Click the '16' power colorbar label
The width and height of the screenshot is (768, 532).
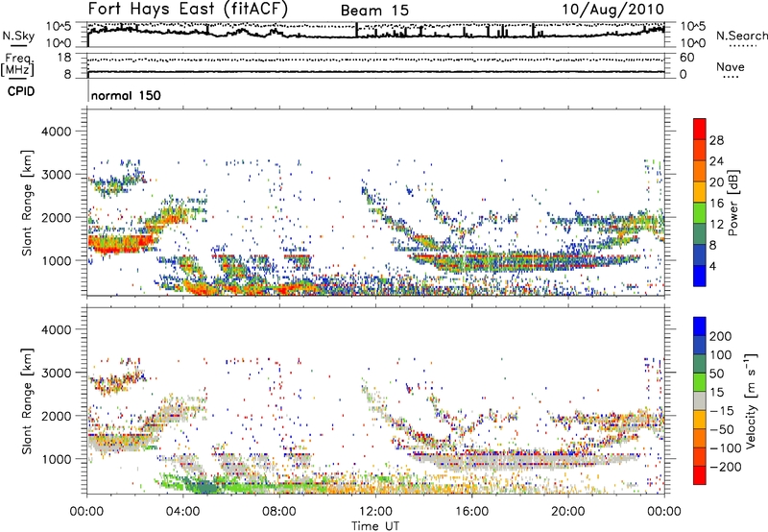(x=716, y=204)
